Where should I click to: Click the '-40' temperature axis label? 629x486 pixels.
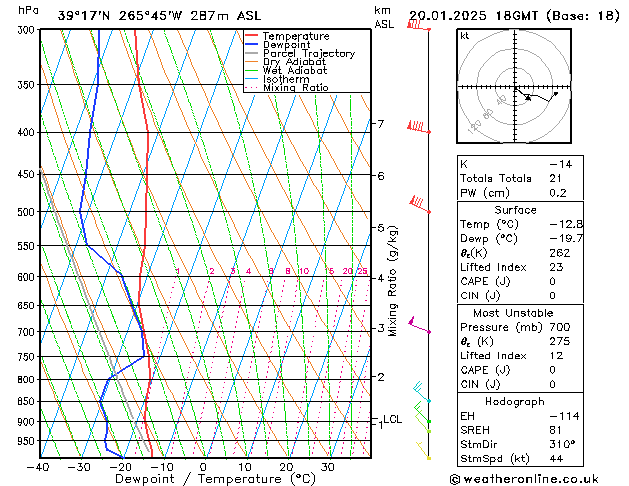pyautogui.click(x=38, y=468)
